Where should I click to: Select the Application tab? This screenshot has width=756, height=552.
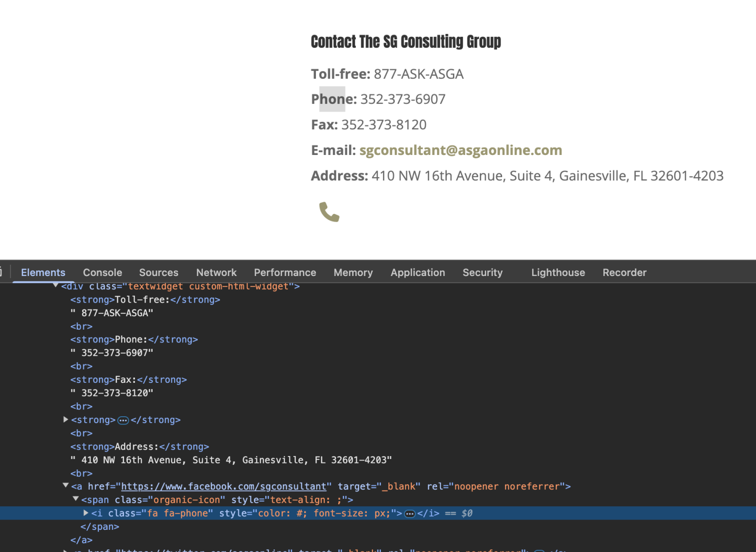[417, 273]
